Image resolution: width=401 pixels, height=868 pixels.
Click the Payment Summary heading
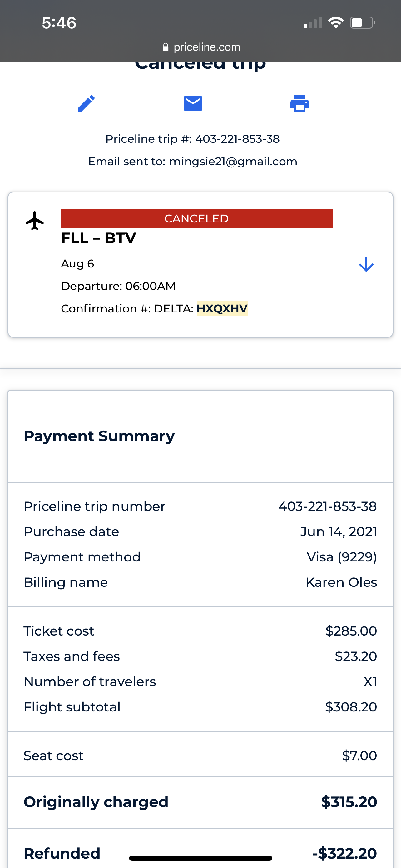point(99,436)
